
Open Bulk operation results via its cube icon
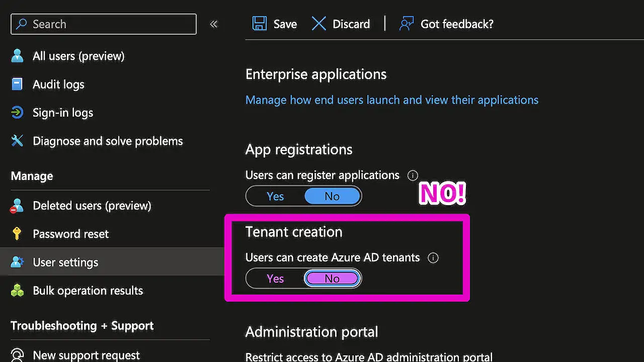[x=17, y=290]
